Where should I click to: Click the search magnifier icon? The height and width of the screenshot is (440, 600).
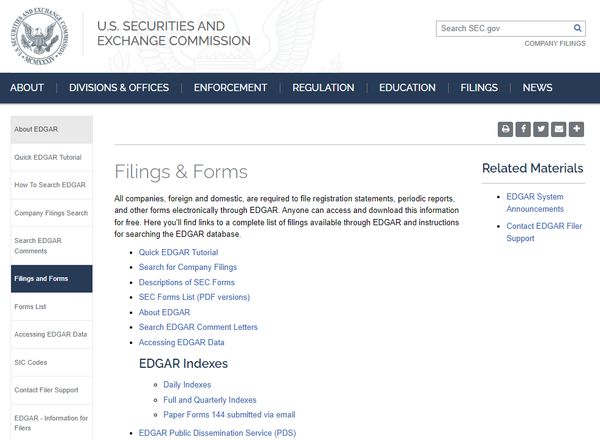pos(577,28)
